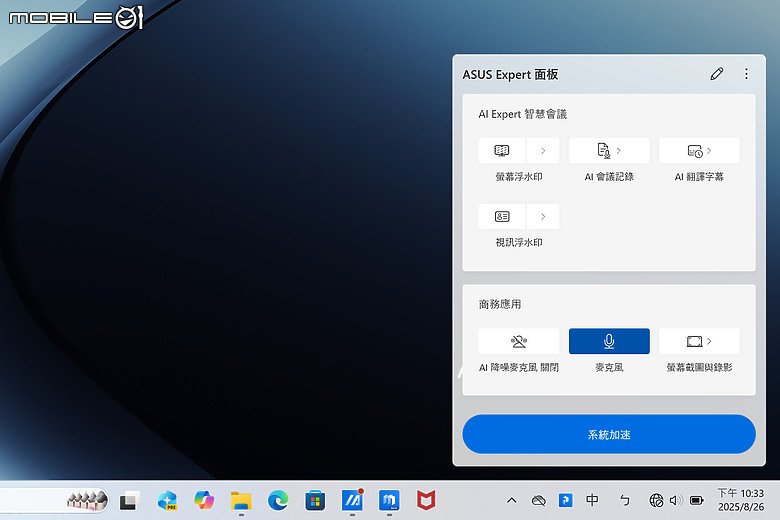
Task: Click the ㄅ Bopomofo IME mode icon
Action: [x=625, y=500]
